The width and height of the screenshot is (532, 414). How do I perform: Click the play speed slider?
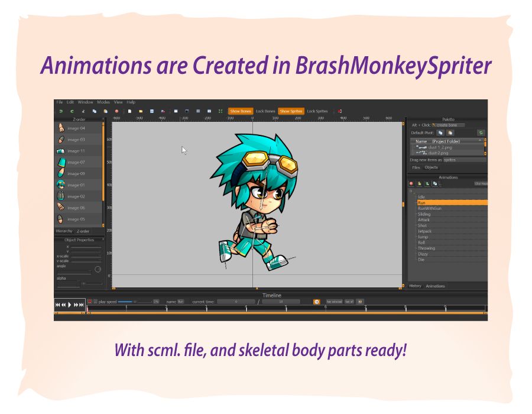click(x=135, y=302)
